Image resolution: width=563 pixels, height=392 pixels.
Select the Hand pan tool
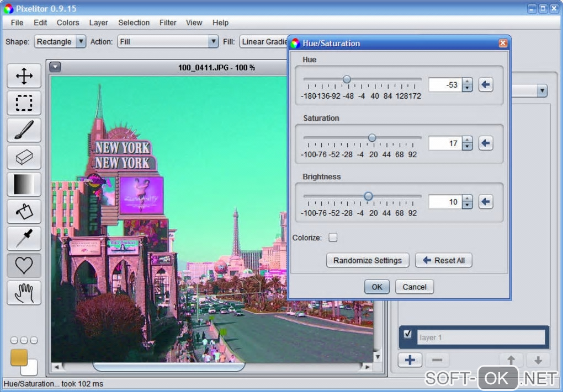(24, 293)
